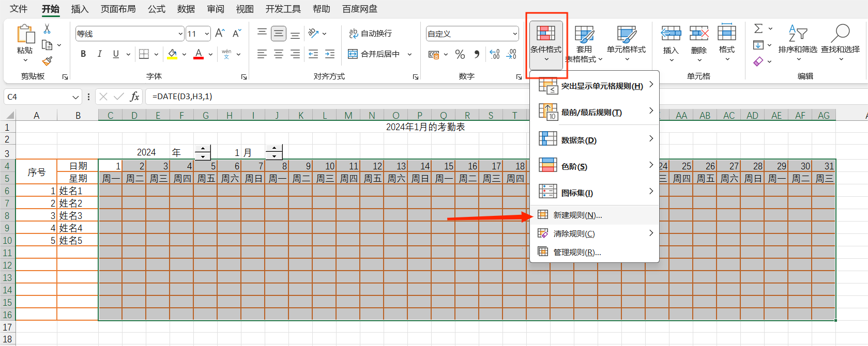Apply the yellow fill color bucket
The image size is (868, 346).
click(172, 54)
